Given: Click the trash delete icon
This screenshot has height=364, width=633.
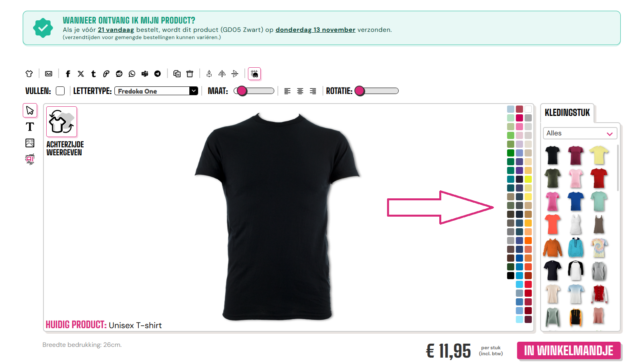Looking at the screenshot, I should (x=190, y=74).
